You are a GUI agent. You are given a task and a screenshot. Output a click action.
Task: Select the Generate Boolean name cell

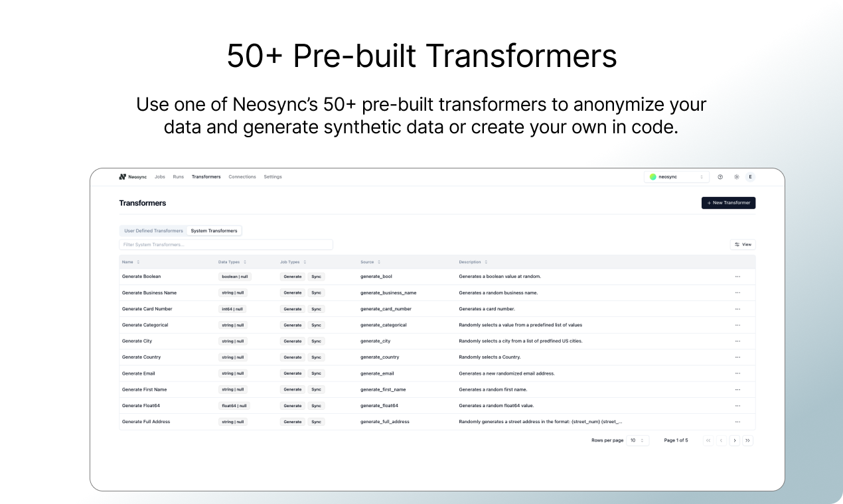tap(141, 277)
